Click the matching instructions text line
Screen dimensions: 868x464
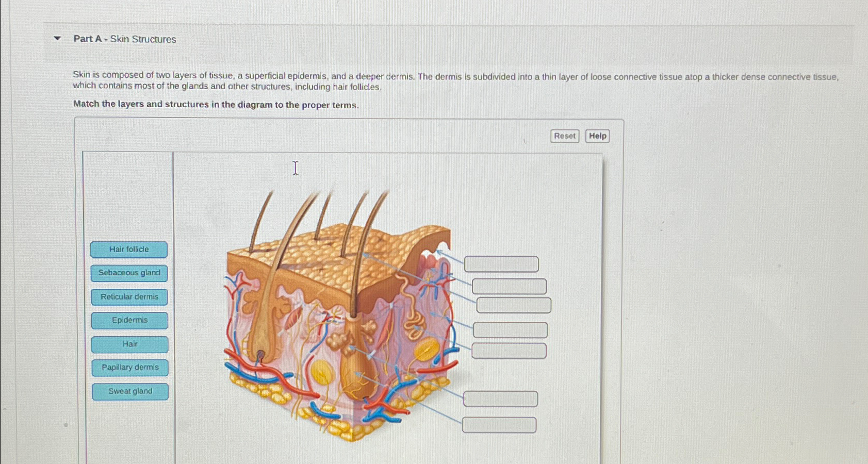pos(216,104)
